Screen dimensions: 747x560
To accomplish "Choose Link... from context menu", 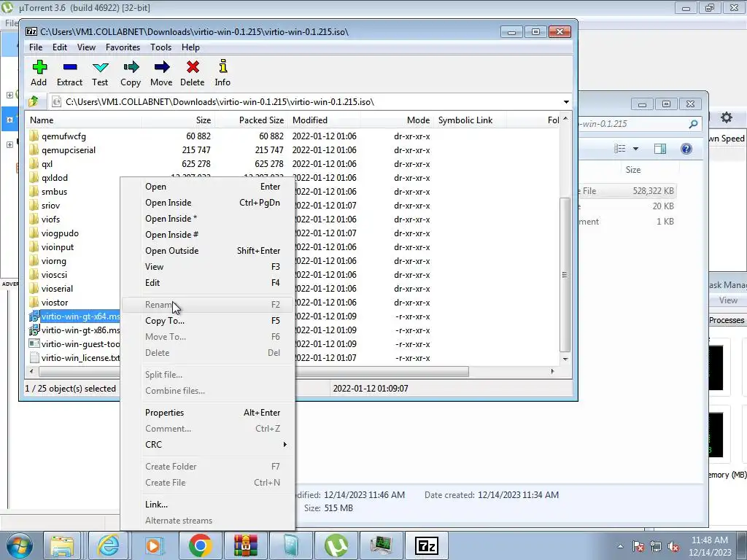I will point(208,505).
